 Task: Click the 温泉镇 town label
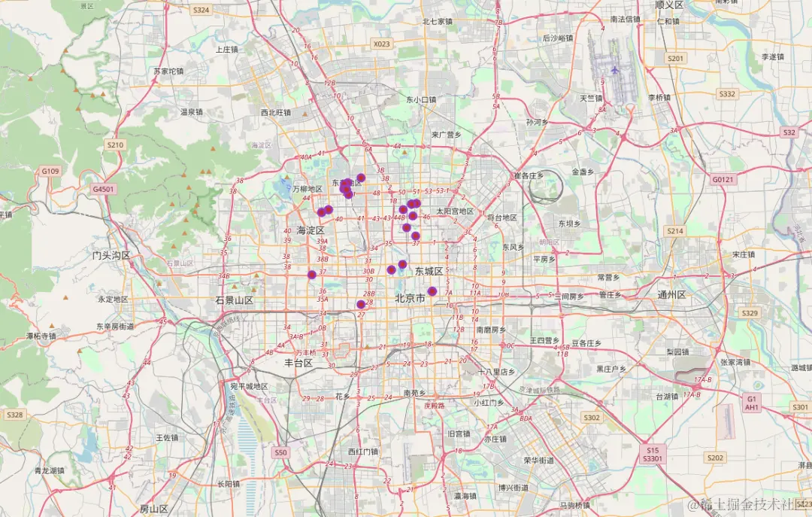click(192, 111)
